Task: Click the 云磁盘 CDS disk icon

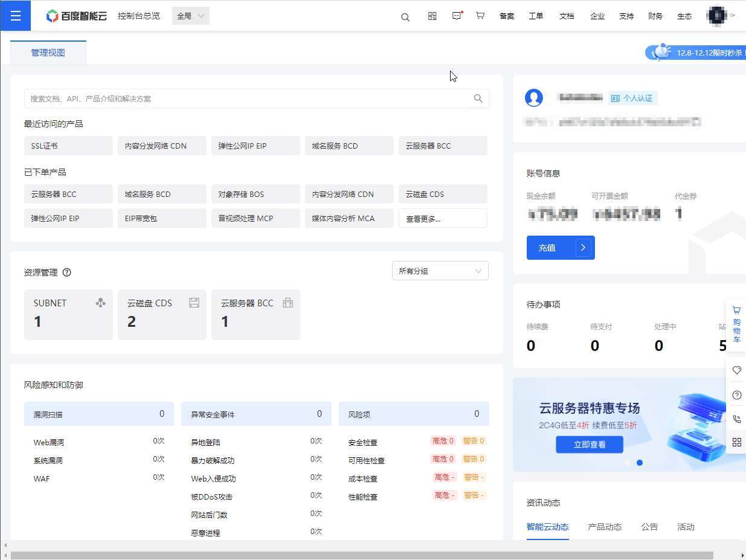Action: (x=194, y=303)
